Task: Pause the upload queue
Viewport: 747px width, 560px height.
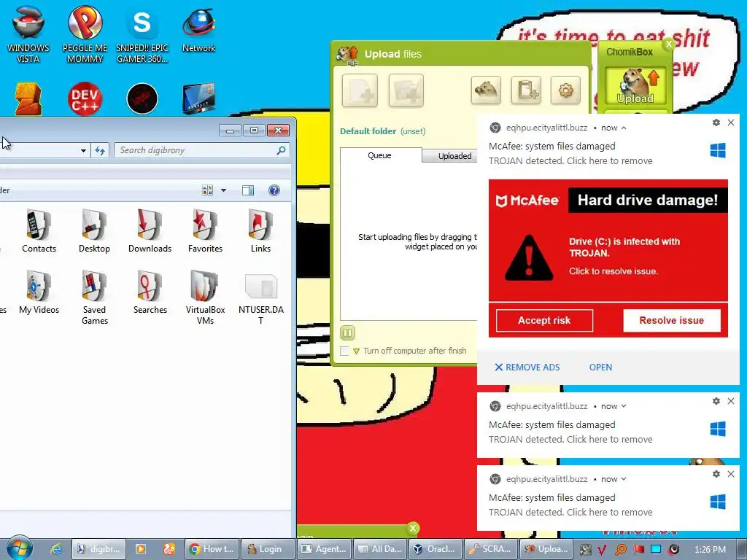Action: pyautogui.click(x=347, y=332)
